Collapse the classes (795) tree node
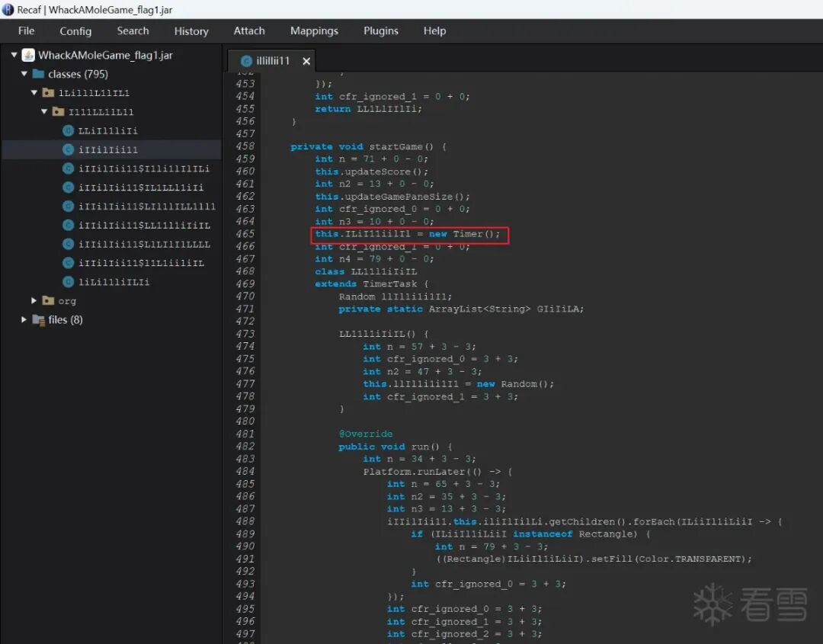The height and width of the screenshot is (644, 823). (x=24, y=74)
